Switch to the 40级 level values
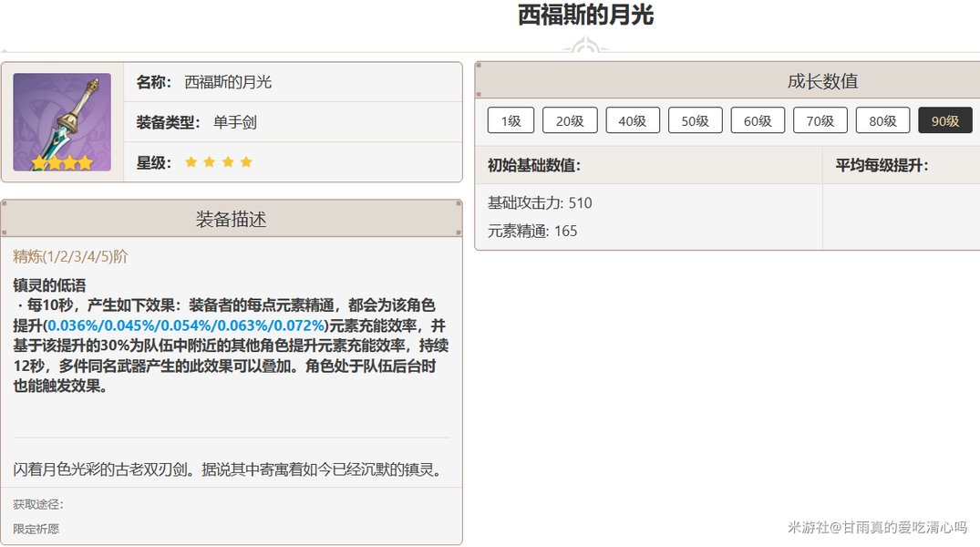Viewport: 980px width, 547px height. click(x=633, y=120)
